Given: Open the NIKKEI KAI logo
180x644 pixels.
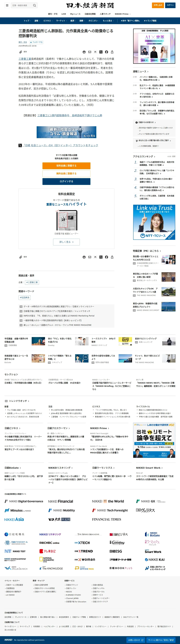Looking at the screenshot, I should [154, 559].
